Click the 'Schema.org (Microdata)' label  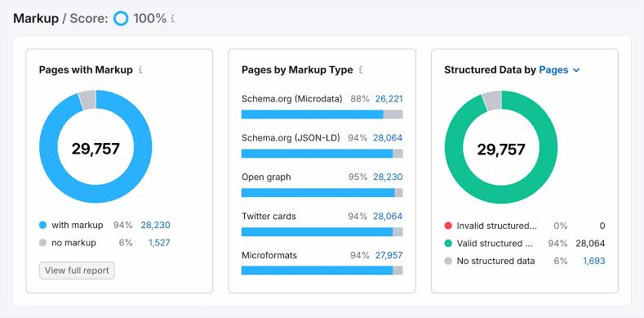point(292,99)
